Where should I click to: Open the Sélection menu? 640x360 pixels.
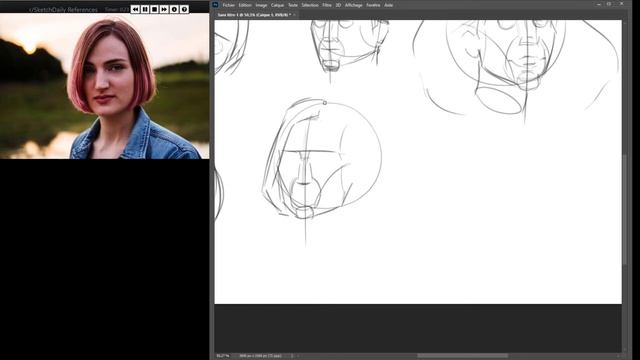click(310, 5)
